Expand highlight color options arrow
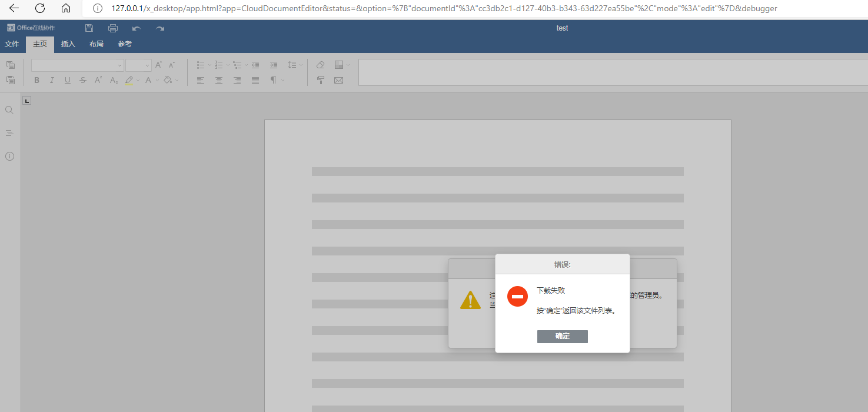868x412 pixels. pos(138,80)
